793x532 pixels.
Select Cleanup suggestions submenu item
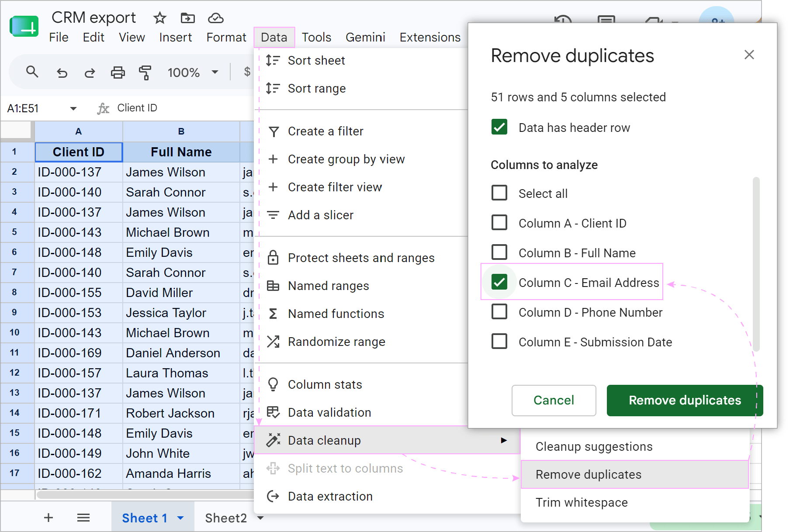click(x=635, y=446)
